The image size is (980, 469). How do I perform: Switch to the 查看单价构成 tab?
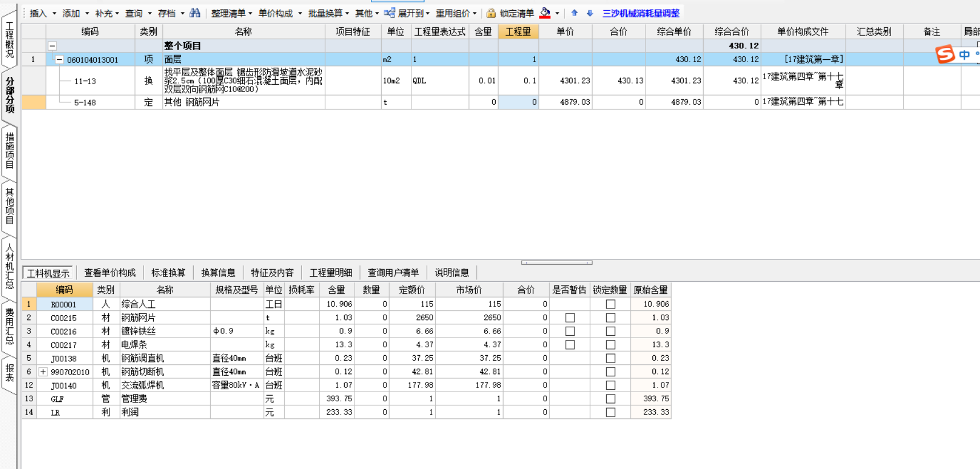tap(110, 273)
